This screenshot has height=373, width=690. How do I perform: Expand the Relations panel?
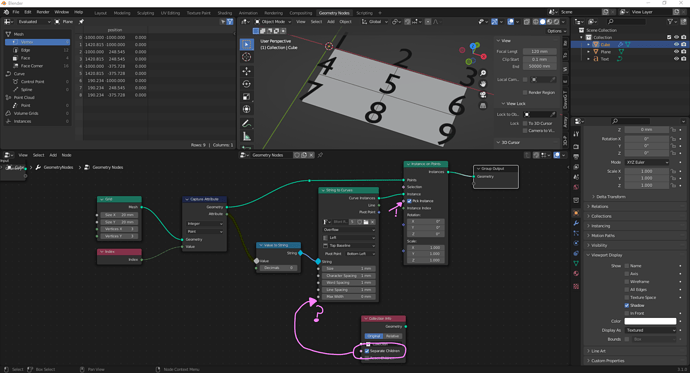pyautogui.click(x=599, y=206)
